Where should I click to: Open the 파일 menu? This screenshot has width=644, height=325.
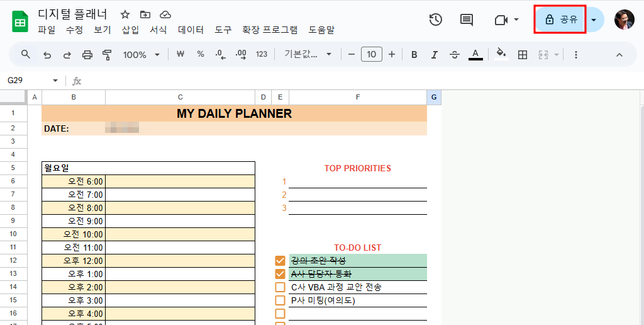click(x=47, y=30)
